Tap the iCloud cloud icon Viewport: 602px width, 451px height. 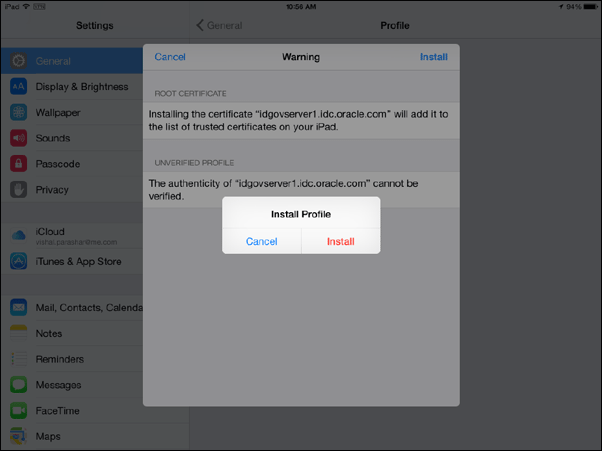click(18, 235)
